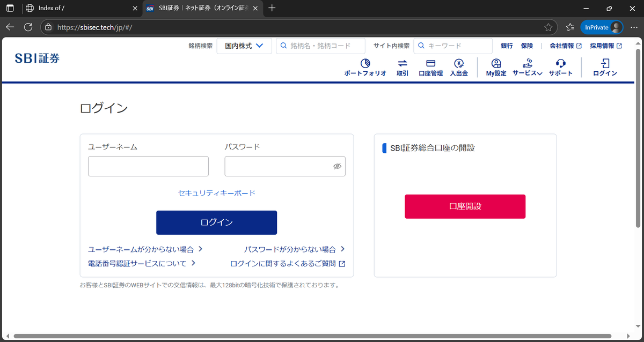Open My設定 profile settings icon

tap(496, 64)
